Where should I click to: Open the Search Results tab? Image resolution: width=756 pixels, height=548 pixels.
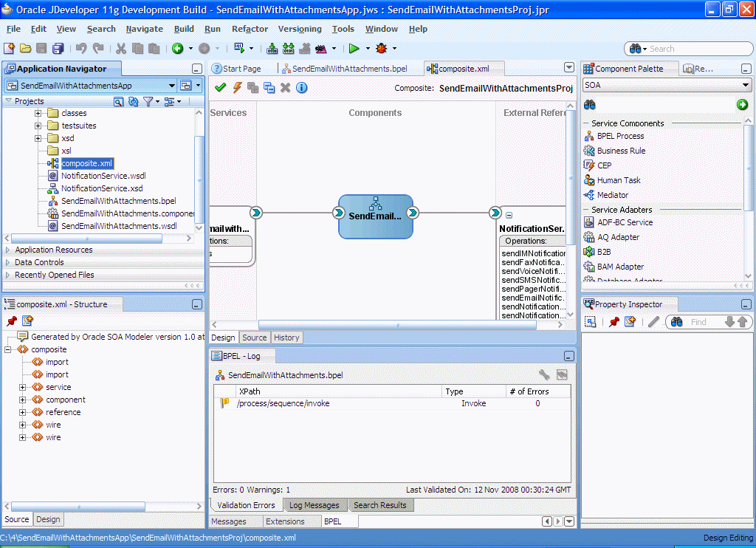point(380,505)
